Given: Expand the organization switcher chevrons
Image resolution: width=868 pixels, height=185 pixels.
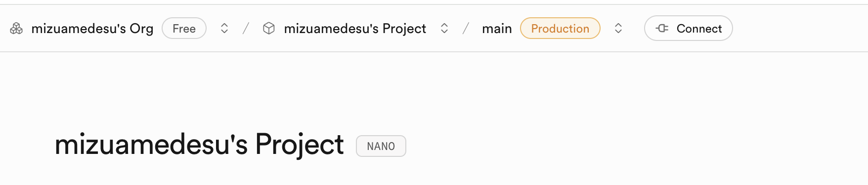Looking at the screenshot, I should (224, 29).
